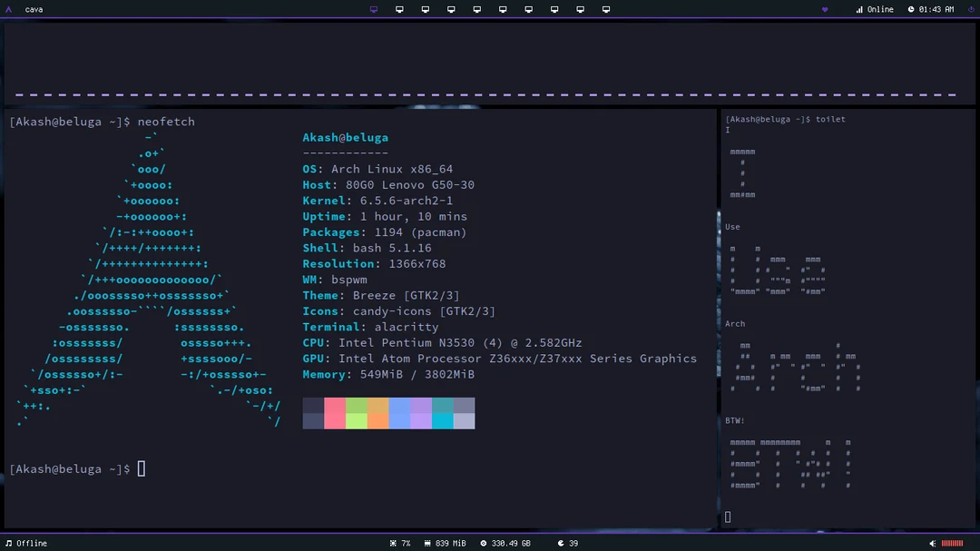The width and height of the screenshot is (980, 551).
Task: Click the fifth workspace monitor icon
Action: [476, 9]
